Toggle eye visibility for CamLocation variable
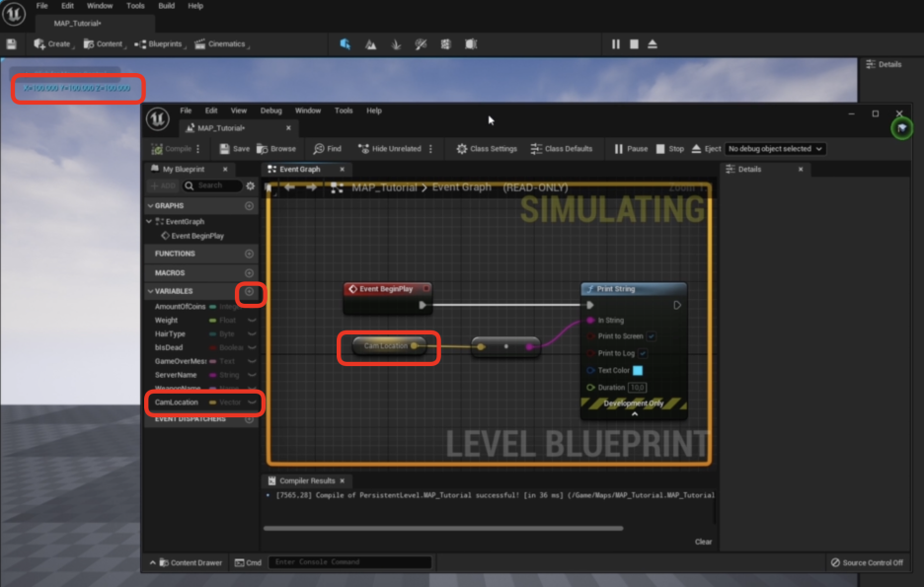 click(x=252, y=403)
